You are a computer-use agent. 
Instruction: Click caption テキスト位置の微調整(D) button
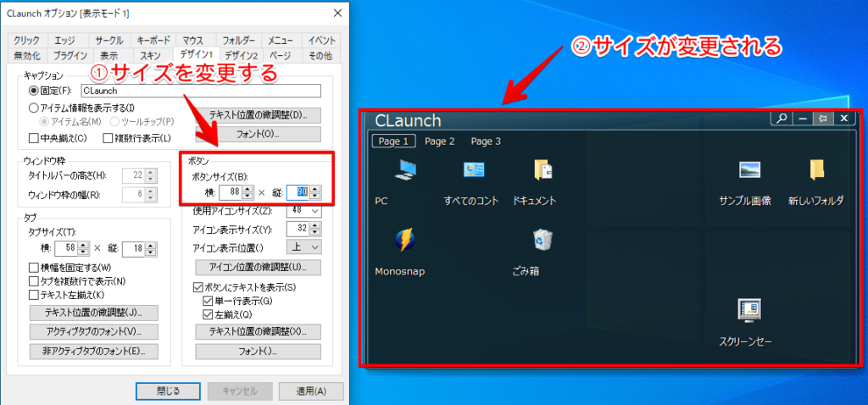pyautogui.click(x=258, y=115)
